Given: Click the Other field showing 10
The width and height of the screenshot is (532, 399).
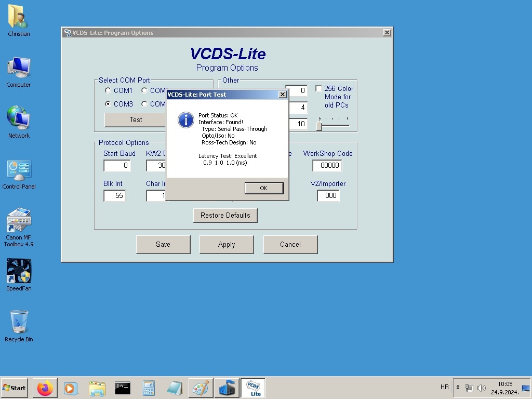Looking at the screenshot, I should 298,124.
